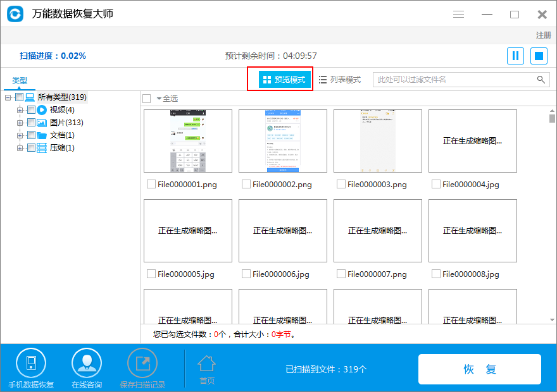The height and width of the screenshot is (392, 557).
Task: Click scrollbar down arrow in file grid
Action: [552, 320]
